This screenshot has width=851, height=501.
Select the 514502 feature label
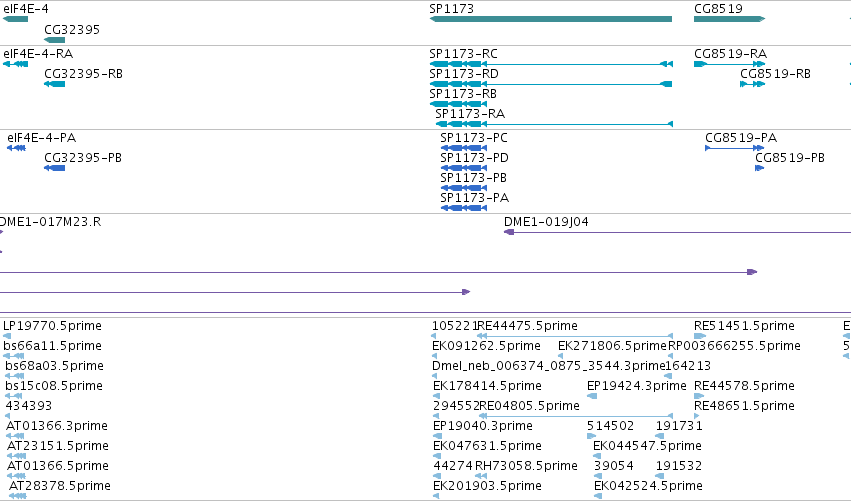(611, 426)
